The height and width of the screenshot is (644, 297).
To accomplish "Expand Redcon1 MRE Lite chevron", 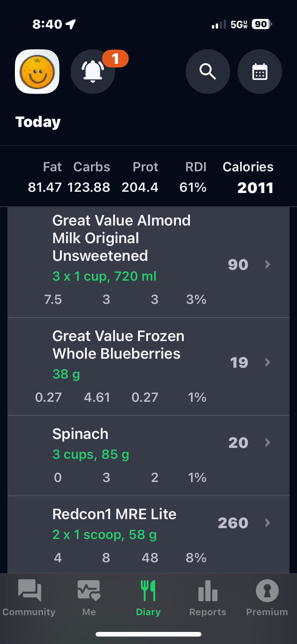I will coord(268,523).
